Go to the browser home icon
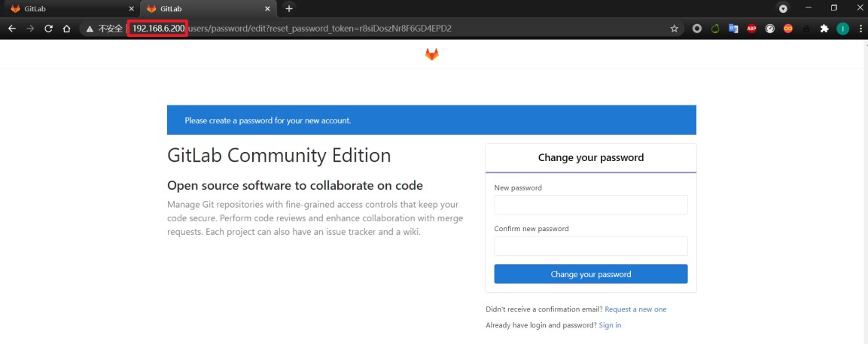Screen dimensions: 868x344 [66, 29]
